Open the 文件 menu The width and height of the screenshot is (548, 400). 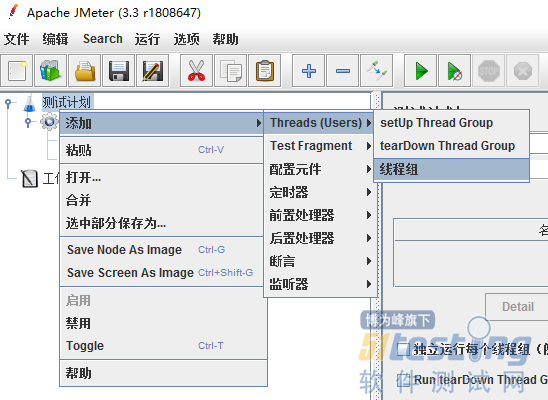tap(16, 39)
